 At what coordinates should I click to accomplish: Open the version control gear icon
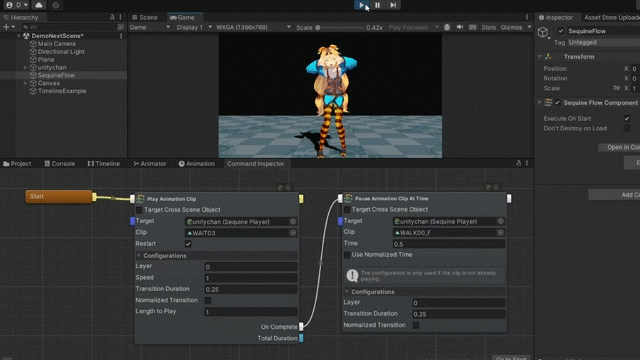[x=56, y=5]
